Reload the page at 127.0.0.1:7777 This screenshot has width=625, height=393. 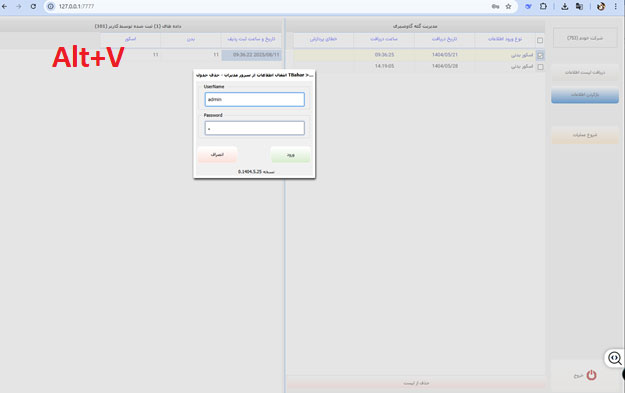tap(33, 6)
